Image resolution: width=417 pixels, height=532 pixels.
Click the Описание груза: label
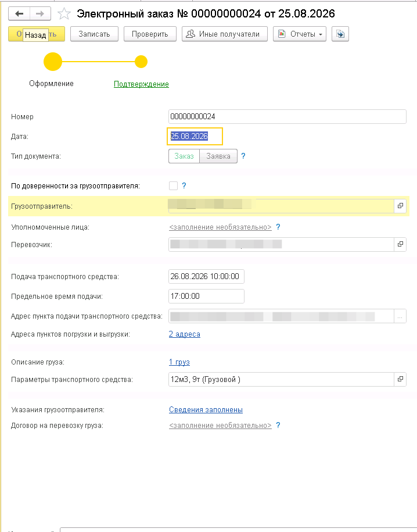click(x=38, y=362)
